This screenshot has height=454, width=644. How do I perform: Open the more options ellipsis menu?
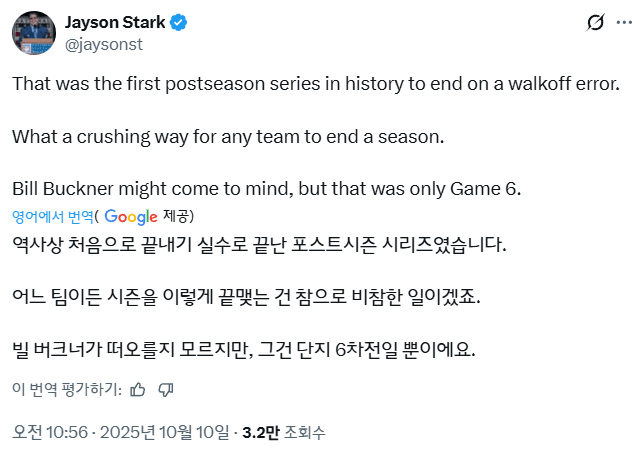[622, 23]
